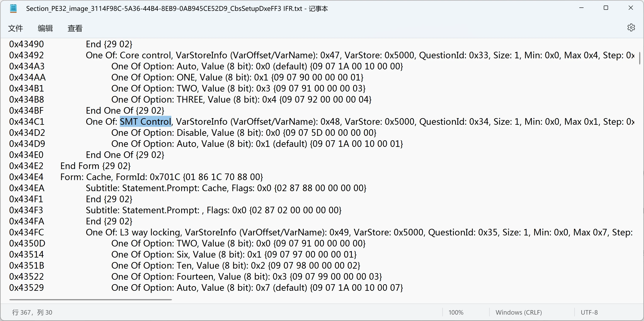Maximize the Notepad window
The width and height of the screenshot is (644, 321).
(606, 8)
